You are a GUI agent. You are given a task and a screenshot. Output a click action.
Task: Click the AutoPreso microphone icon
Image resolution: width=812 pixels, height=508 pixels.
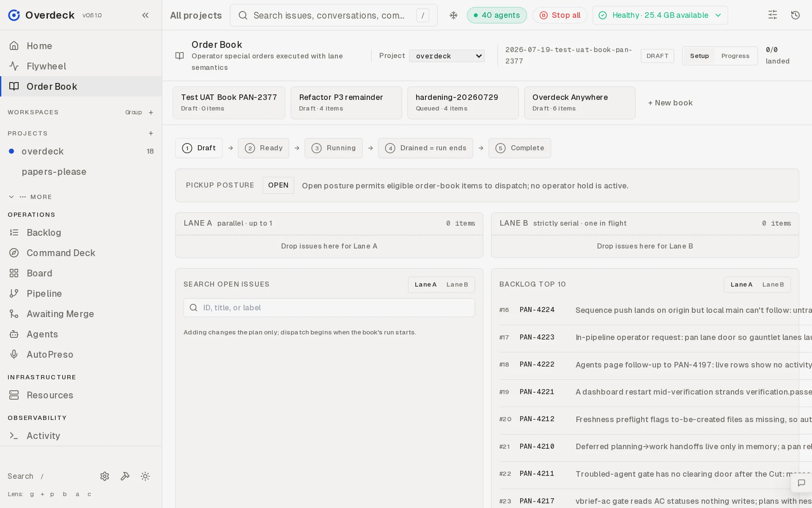[x=14, y=354]
